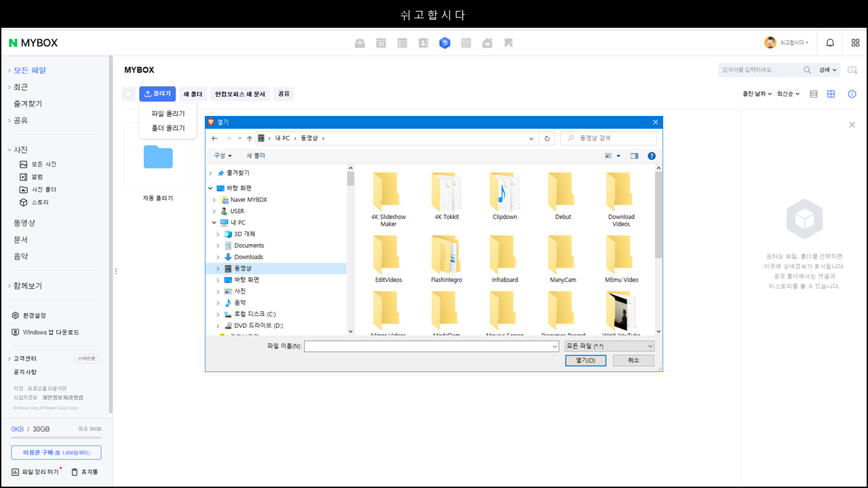The height and width of the screenshot is (488, 868).
Task: Choose 파일 올리기 from upload menu
Action: pyautogui.click(x=168, y=114)
